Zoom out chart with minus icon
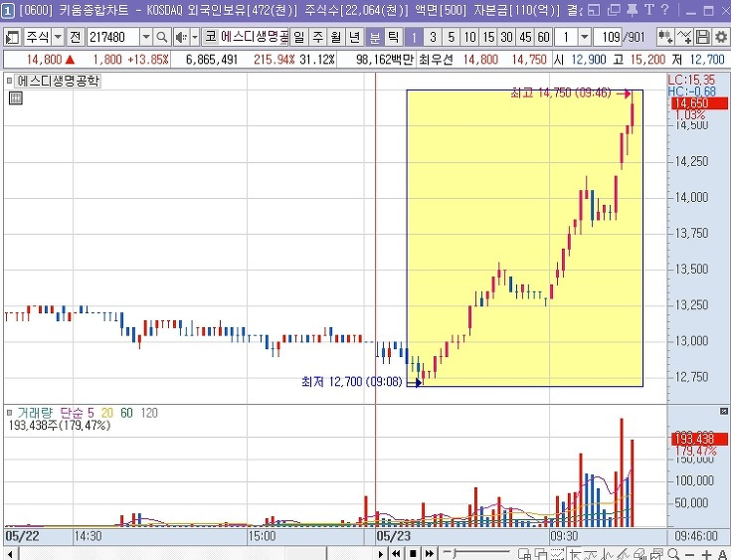 pyautogui.click(x=690, y=554)
